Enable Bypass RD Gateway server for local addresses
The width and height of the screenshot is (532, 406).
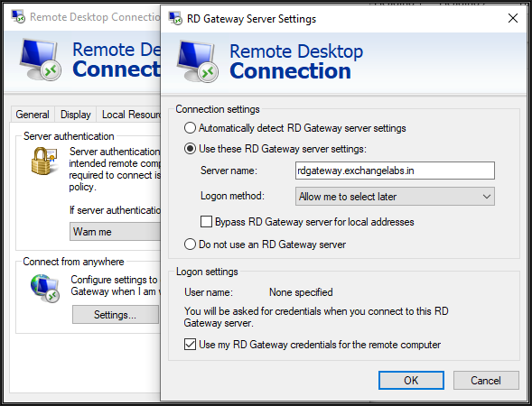coord(206,222)
